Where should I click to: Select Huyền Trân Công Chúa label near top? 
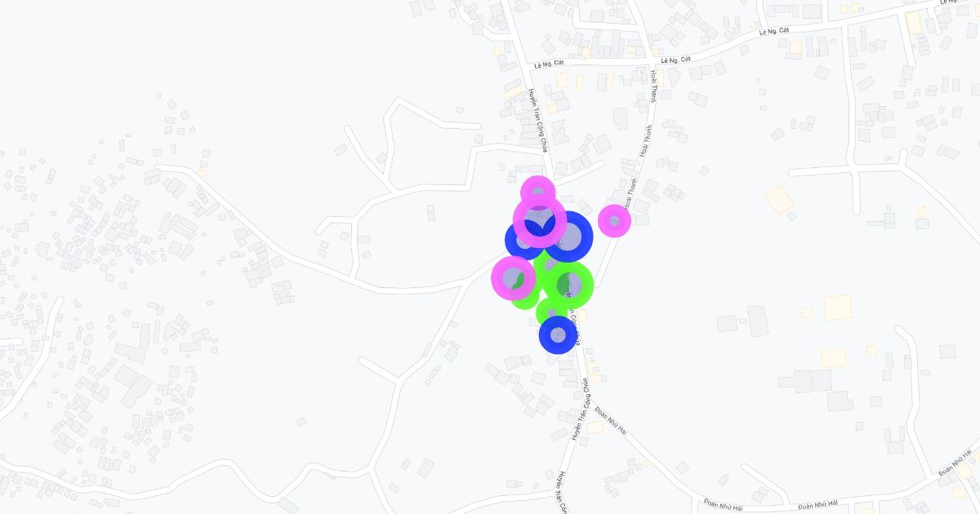537,120
